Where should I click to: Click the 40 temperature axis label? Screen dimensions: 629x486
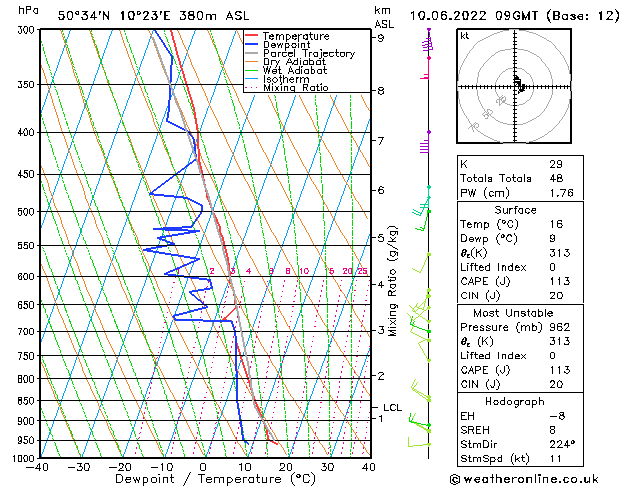tap(369, 467)
